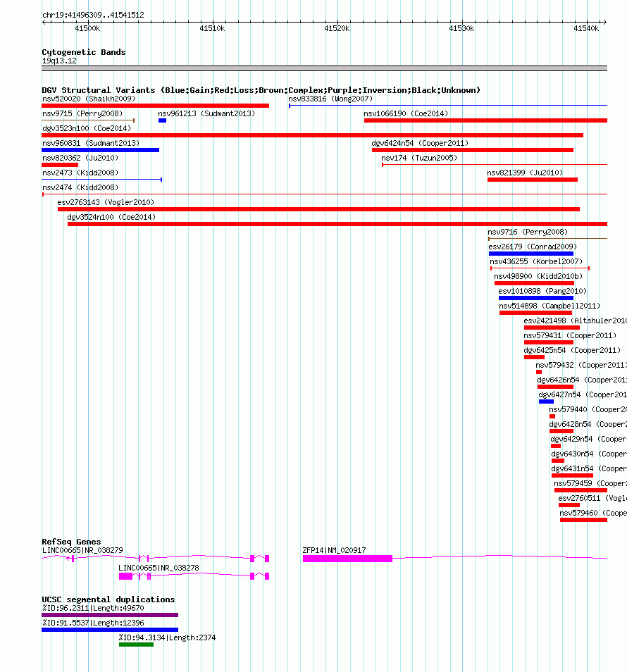
Task: Click the %ID:94.3134 Length:2374 label
Action: [167, 637]
